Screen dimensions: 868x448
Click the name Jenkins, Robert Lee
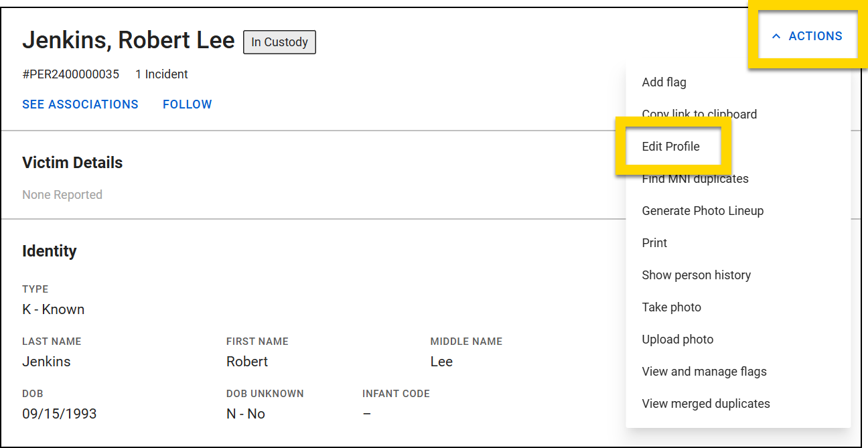(129, 40)
